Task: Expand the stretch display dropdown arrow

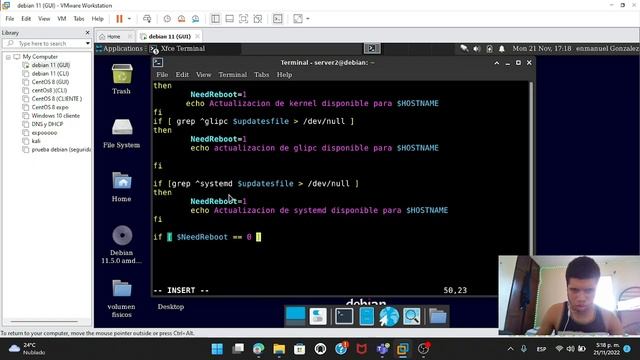Action: [x=308, y=19]
